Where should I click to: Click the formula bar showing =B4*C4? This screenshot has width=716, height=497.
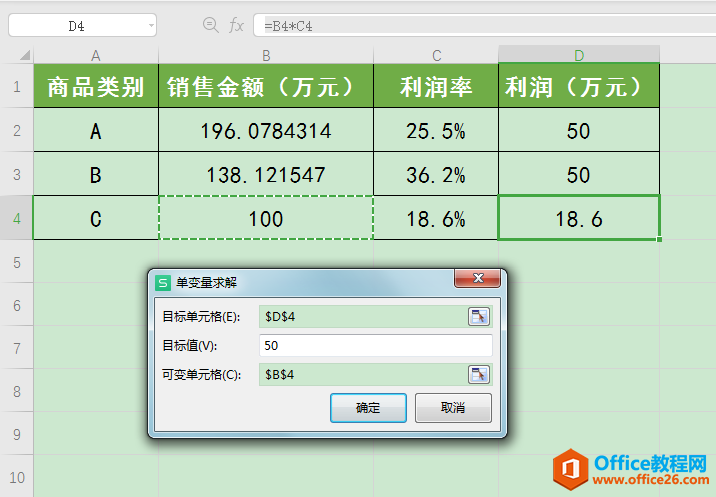(480, 26)
